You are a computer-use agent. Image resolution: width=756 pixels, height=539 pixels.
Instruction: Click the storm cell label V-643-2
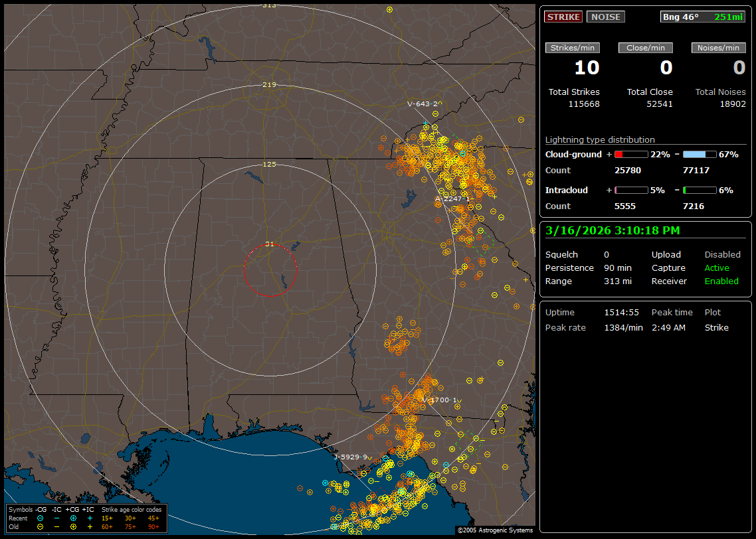coord(423,104)
